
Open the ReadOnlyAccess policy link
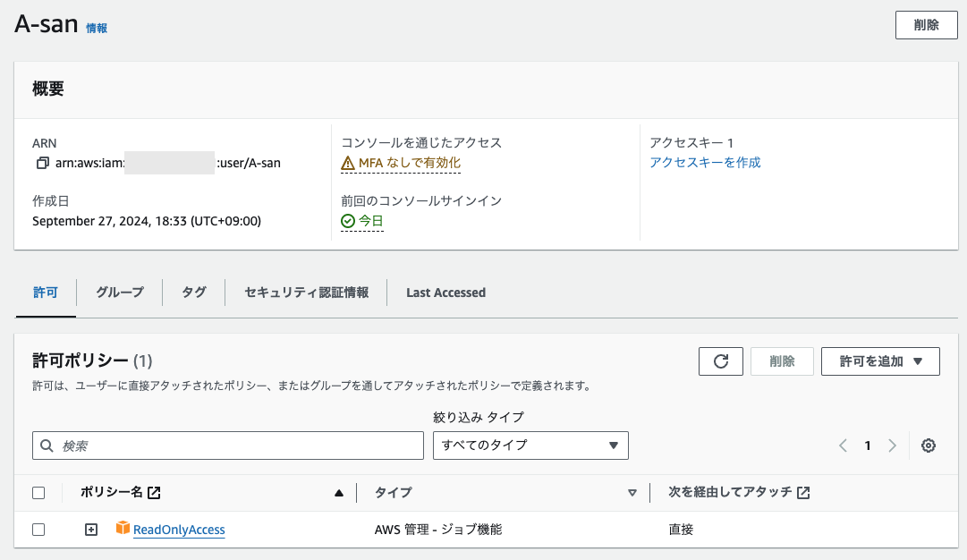pos(179,530)
